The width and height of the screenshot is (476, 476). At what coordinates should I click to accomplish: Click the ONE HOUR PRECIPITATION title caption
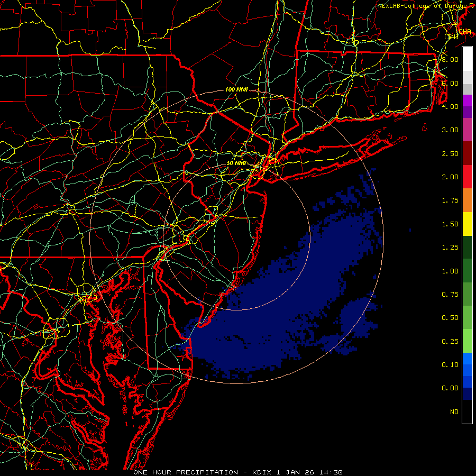[238, 472]
